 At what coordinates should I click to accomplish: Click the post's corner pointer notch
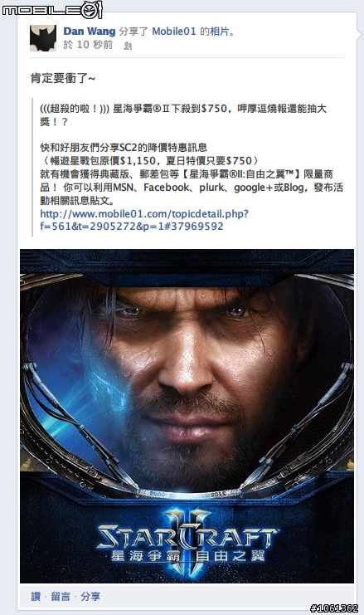[359, 34]
